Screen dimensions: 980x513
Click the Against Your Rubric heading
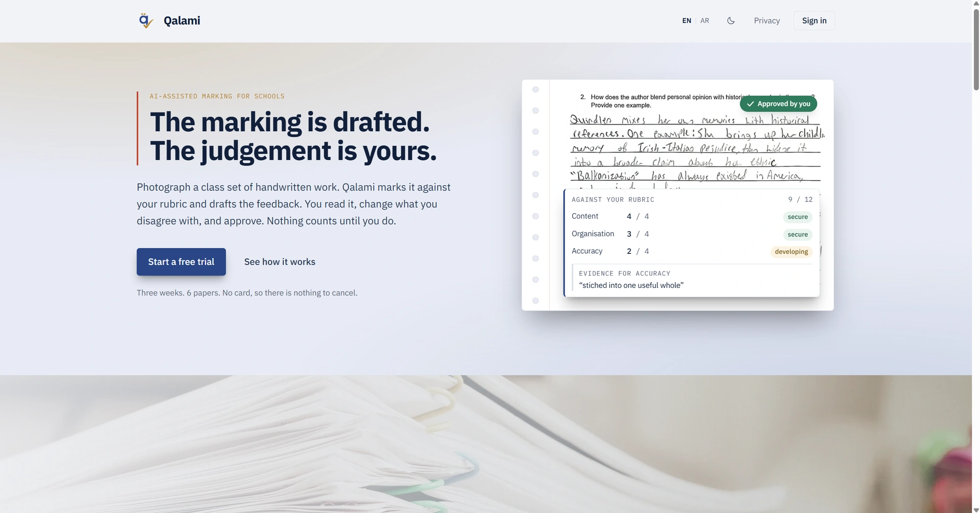(x=613, y=200)
